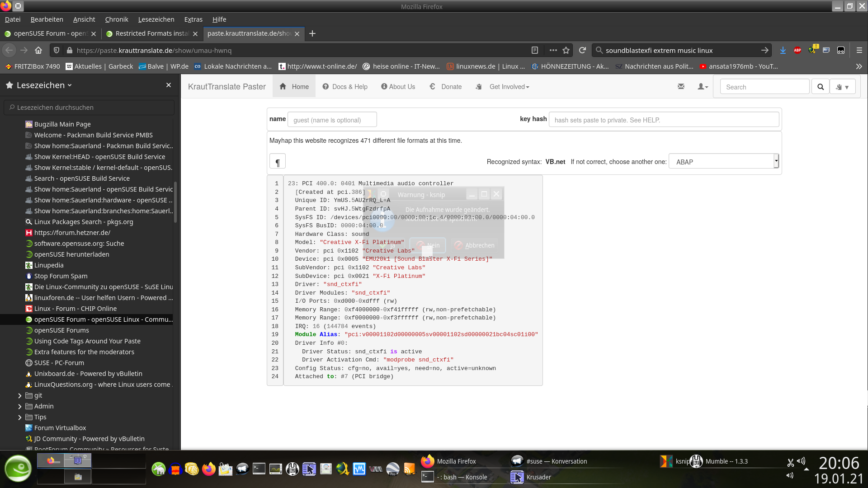Launch the RSS feed reader from the panel
The height and width of the screenshot is (488, 868).
[410, 469]
